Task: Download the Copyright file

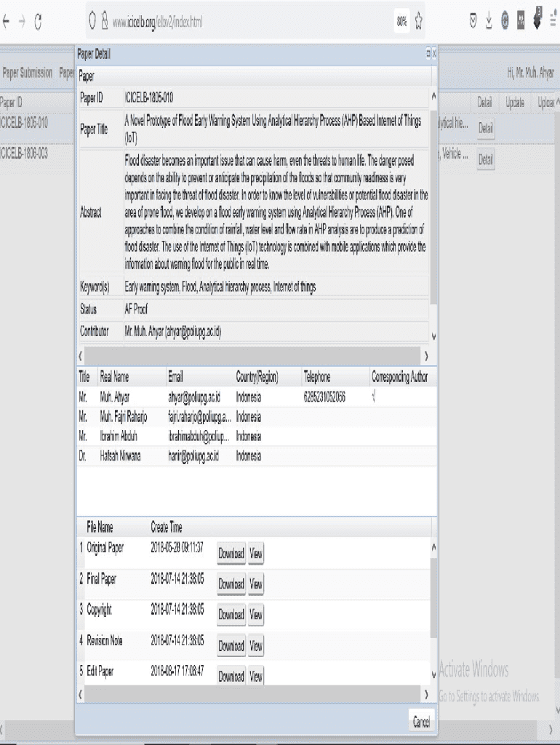Action: 231,615
